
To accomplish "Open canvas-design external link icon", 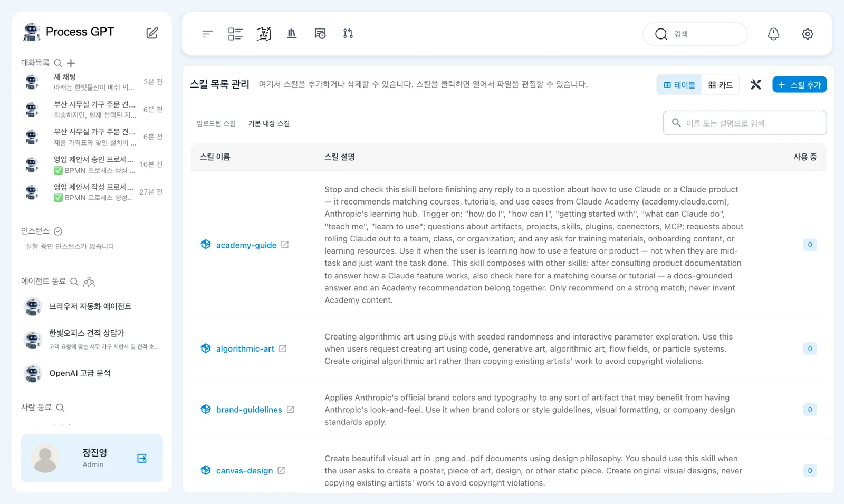I will [x=281, y=470].
